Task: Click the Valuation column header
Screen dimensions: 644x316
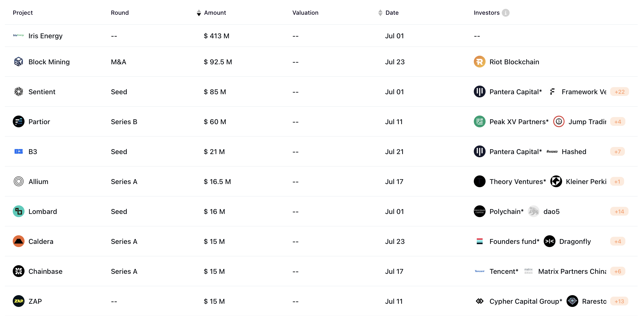Action: click(x=305, y=13)
